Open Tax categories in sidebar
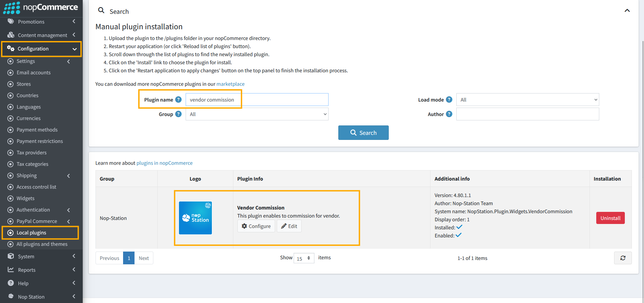The height and width of the screenshot is (303, 644). tap(32, 164)
